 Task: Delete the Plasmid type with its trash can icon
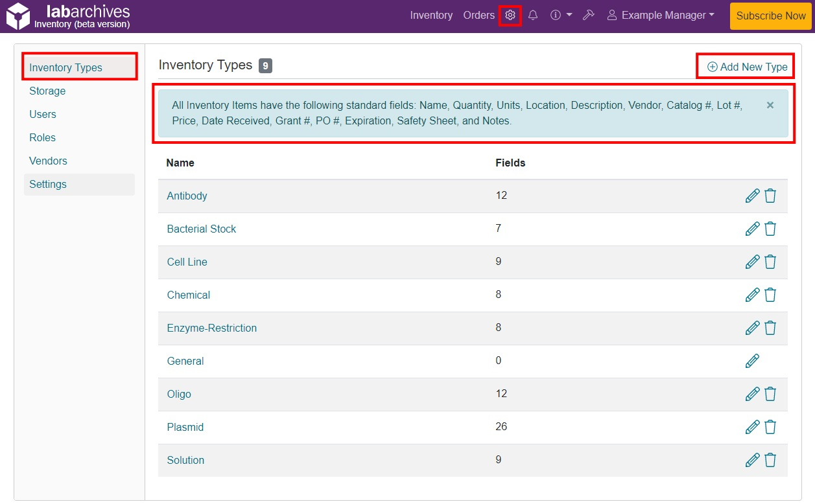[x=770, y=427]
